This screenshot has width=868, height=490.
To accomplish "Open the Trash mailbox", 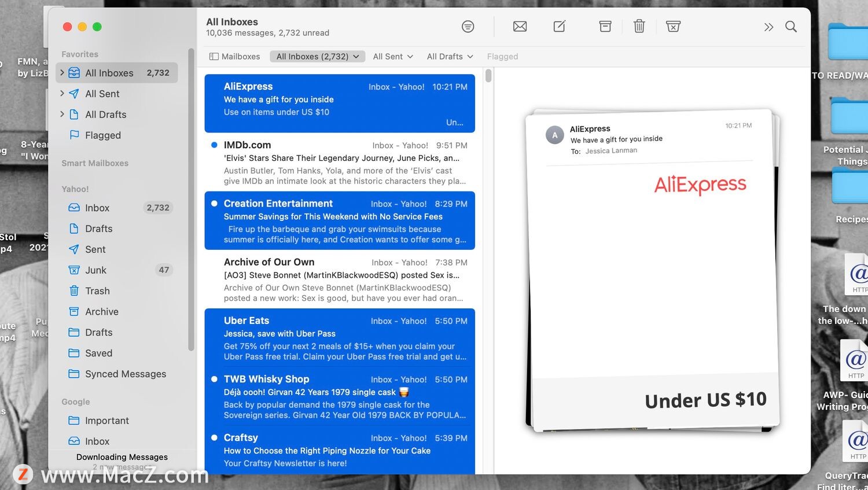I will 117,291.
